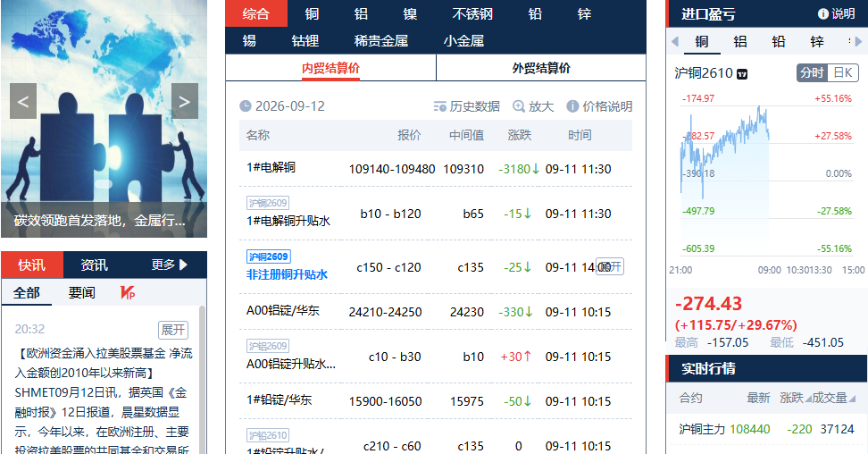Click 沪铜2609 tag on 非注册铜 row
868x454 pixels.
pos(269,256)
